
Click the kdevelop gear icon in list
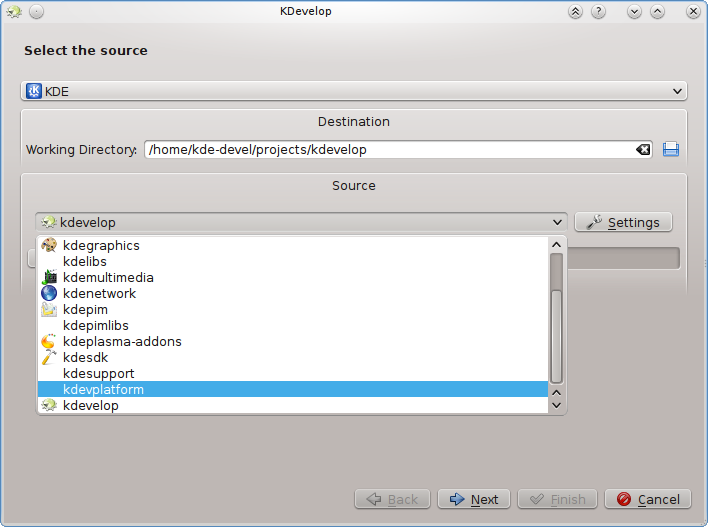(x=49, y=406)
